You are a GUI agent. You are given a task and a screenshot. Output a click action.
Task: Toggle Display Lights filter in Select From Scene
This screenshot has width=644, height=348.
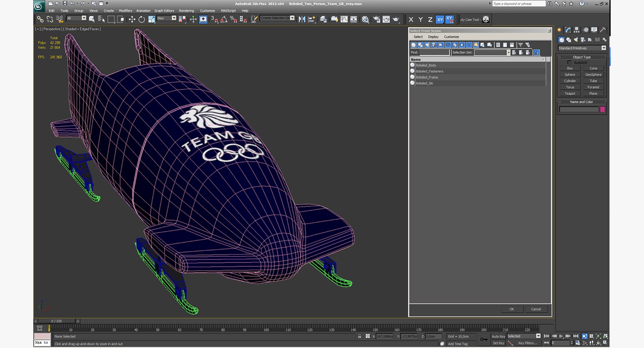click(x=427, y=45)
